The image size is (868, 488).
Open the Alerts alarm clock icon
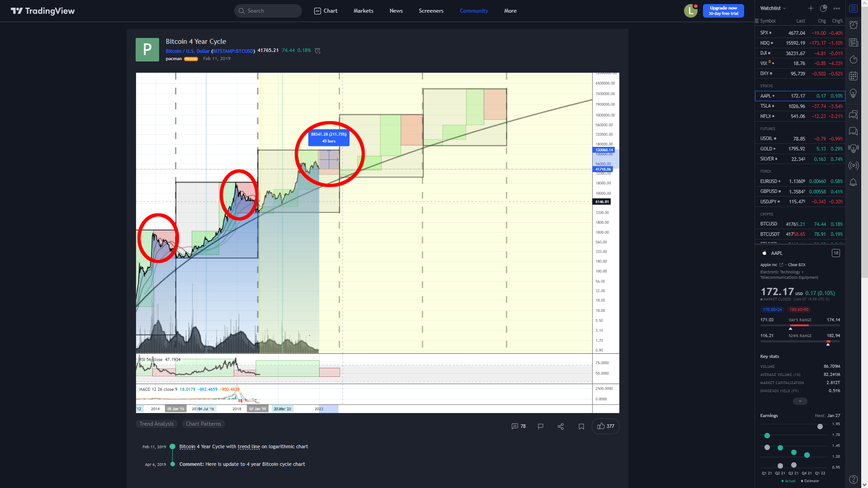(853, 25)
